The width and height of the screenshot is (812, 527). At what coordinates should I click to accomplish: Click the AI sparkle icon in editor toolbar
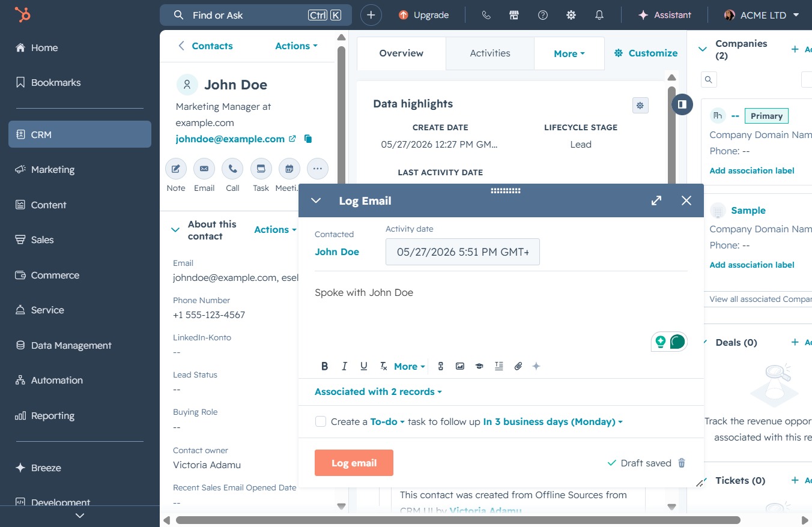coord(536,366)
